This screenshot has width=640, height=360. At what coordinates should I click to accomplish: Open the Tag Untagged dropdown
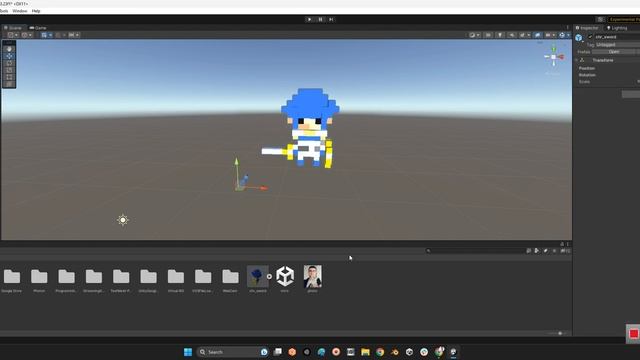[618, 44]
